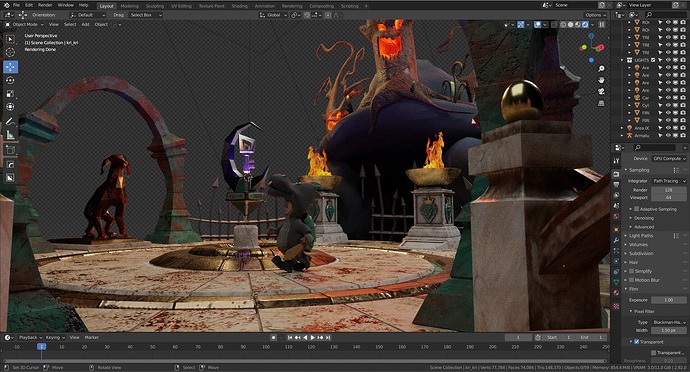The height and width of the screenshot is (372, 690).
Task: Expand the Denoising subpanel
Action: coord(643,218)
